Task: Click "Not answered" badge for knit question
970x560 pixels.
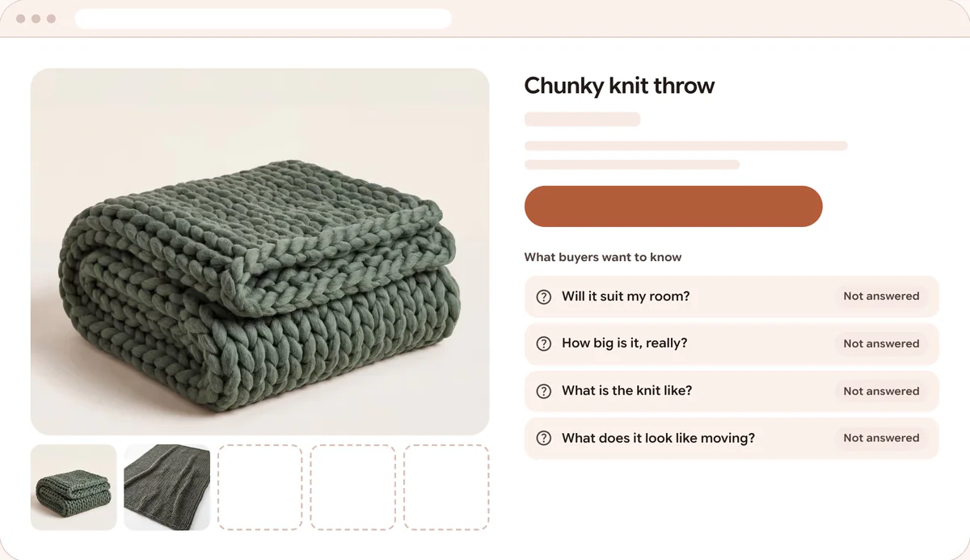Action: tap(881, 391)
